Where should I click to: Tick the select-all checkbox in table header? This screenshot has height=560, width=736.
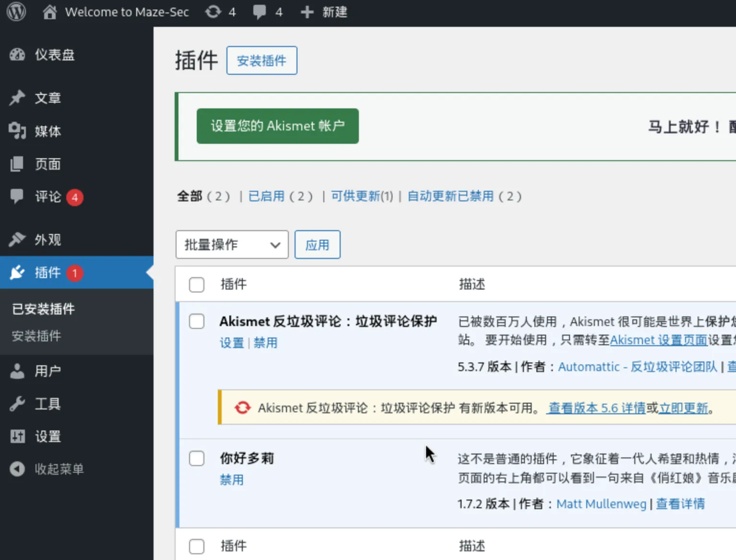[197, 284]
